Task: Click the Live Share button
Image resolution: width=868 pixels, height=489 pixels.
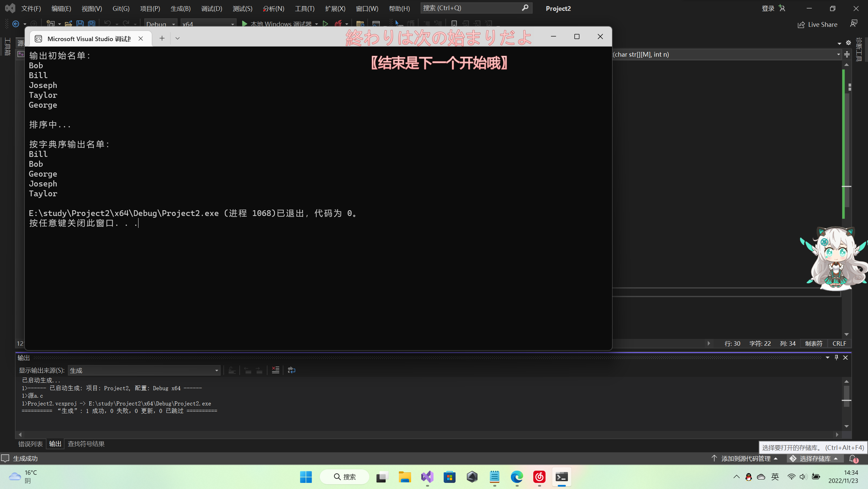Action: coord(817,24)
